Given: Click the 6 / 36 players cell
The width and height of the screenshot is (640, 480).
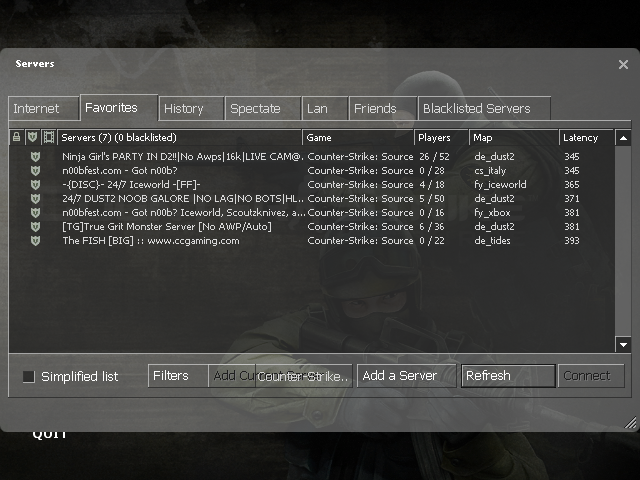Looking at the screenshot, I should click(431, 227).
